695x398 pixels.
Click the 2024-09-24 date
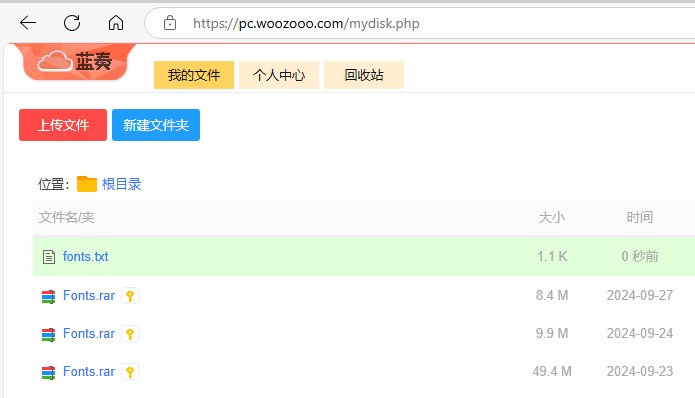640,333
